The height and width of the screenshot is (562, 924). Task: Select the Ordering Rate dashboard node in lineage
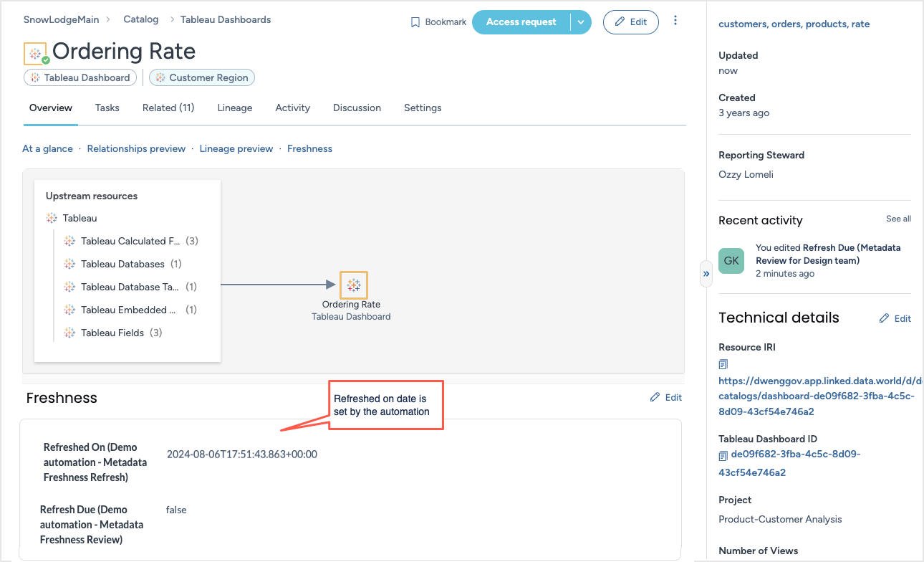coord(352,285)
